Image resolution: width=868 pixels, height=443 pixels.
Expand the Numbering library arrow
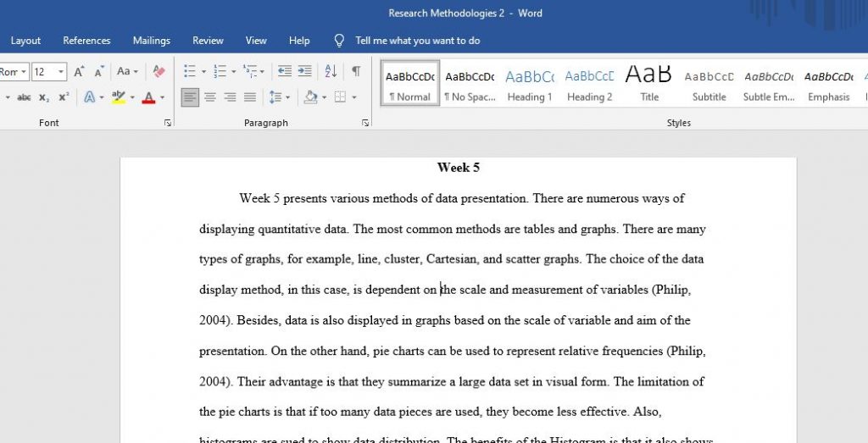pyautogui.click(x=234, y=72)
